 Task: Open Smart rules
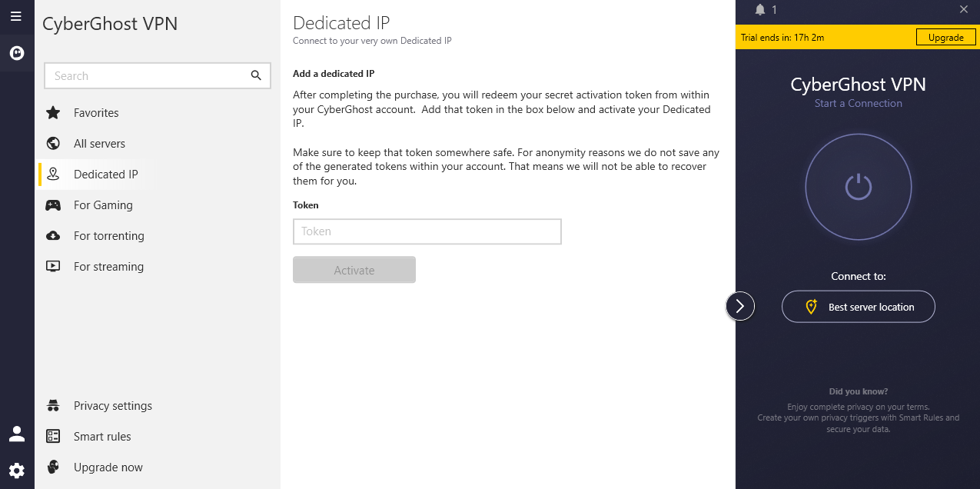(x=102, y=437)
